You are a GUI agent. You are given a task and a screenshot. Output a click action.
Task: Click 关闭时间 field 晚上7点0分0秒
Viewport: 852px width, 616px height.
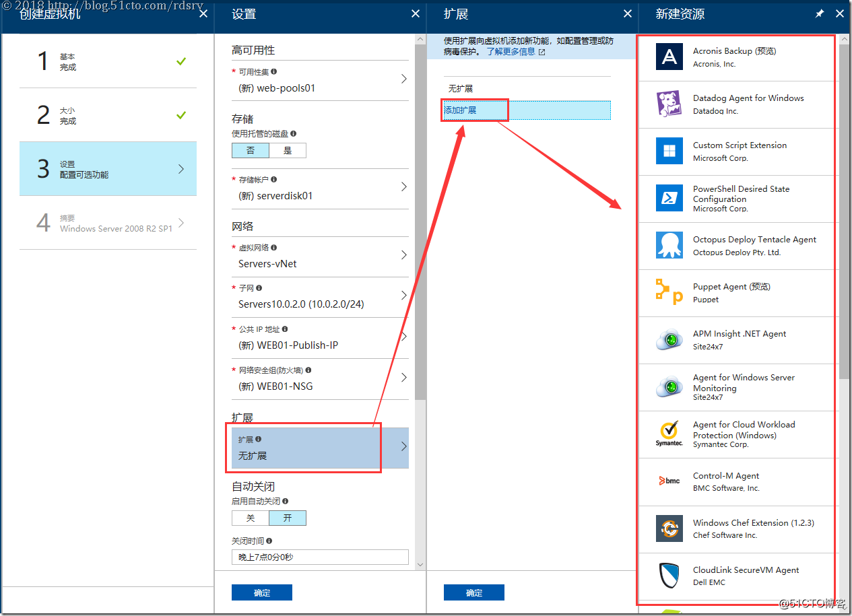point(320,557)
